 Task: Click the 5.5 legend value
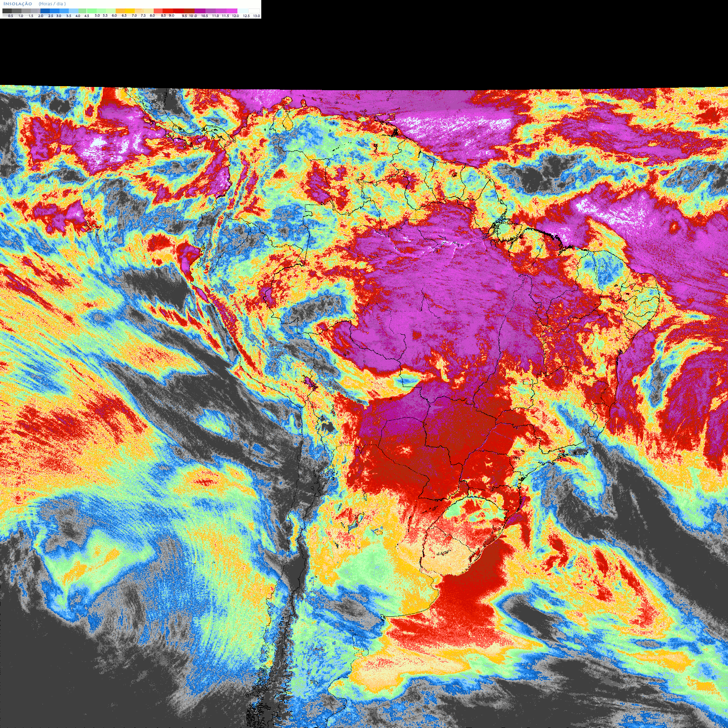pyautogui.click(x=105, y=15)
